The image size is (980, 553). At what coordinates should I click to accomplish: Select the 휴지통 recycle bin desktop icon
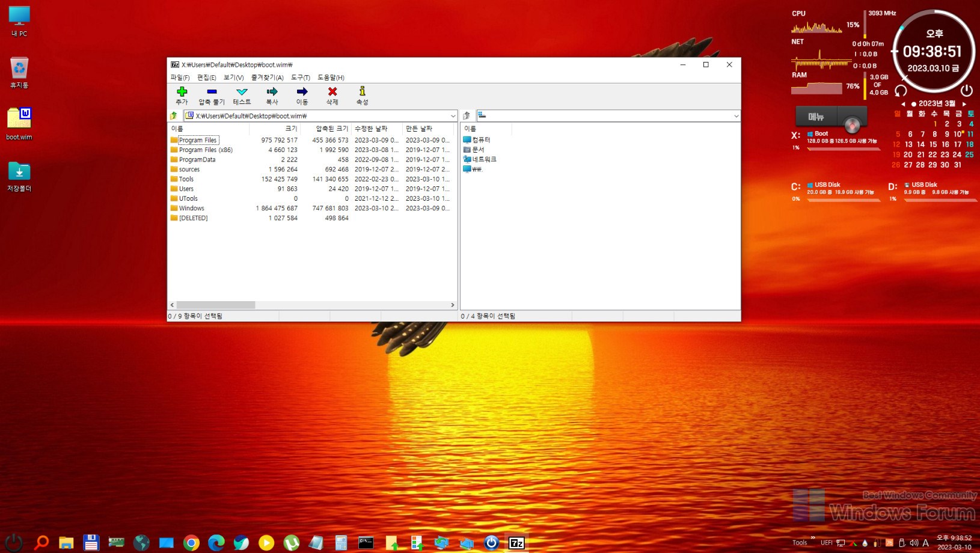[19, 73]
